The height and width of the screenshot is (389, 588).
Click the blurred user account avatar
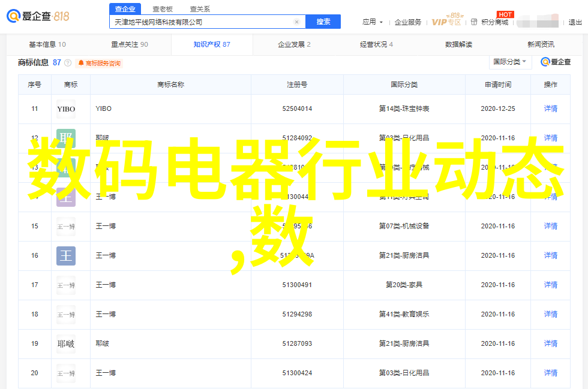click(538, 22)
